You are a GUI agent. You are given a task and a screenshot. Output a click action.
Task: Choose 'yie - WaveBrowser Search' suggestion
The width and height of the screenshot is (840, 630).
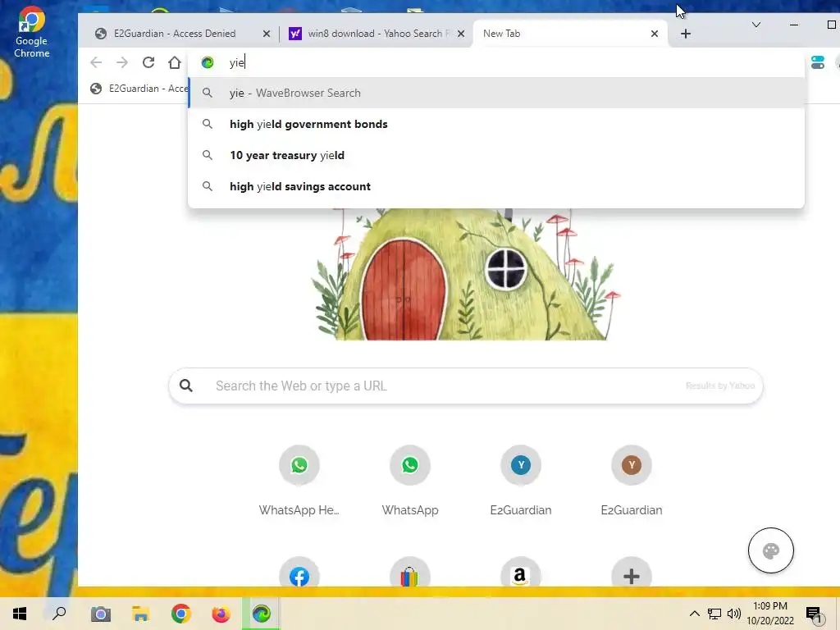[x=496, y=93]
